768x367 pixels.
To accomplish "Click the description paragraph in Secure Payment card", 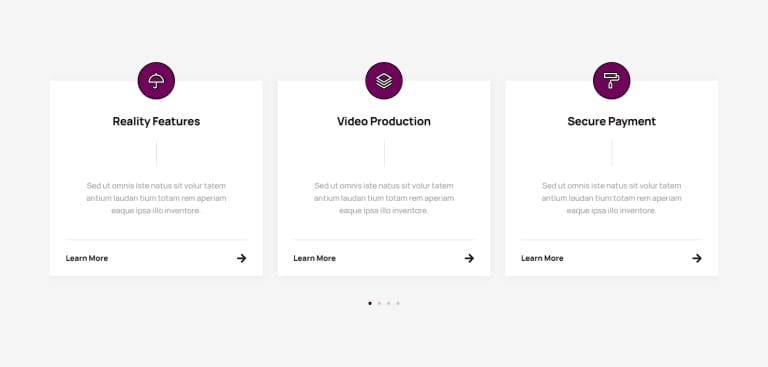I will click(x=612, y=198).
